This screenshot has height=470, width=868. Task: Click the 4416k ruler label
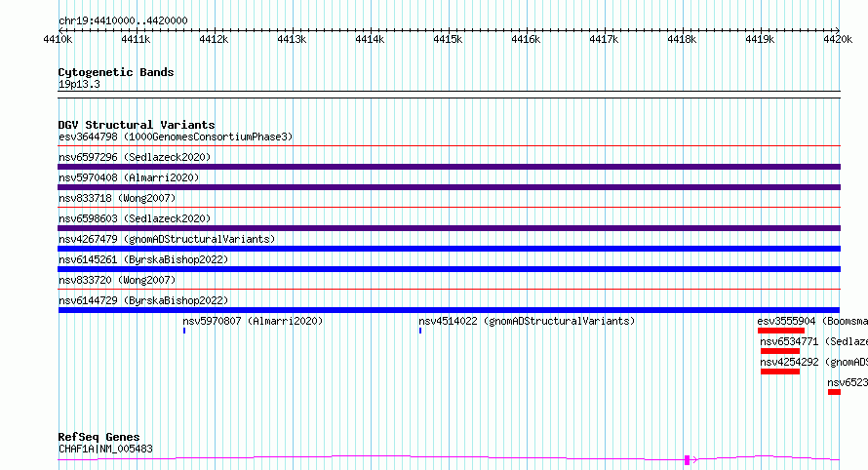click(x=526, y=39)
